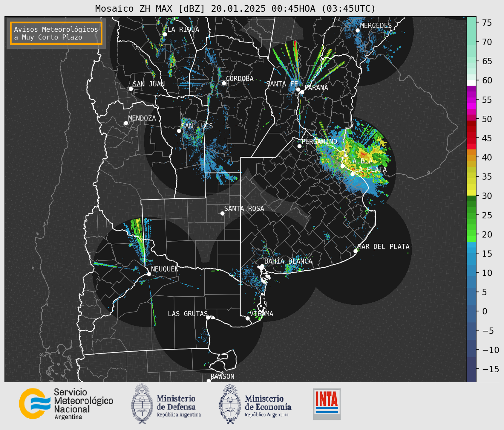Click the NEUQUÉN city marker dot
This screenshot has height=430, width=504.
149,274
